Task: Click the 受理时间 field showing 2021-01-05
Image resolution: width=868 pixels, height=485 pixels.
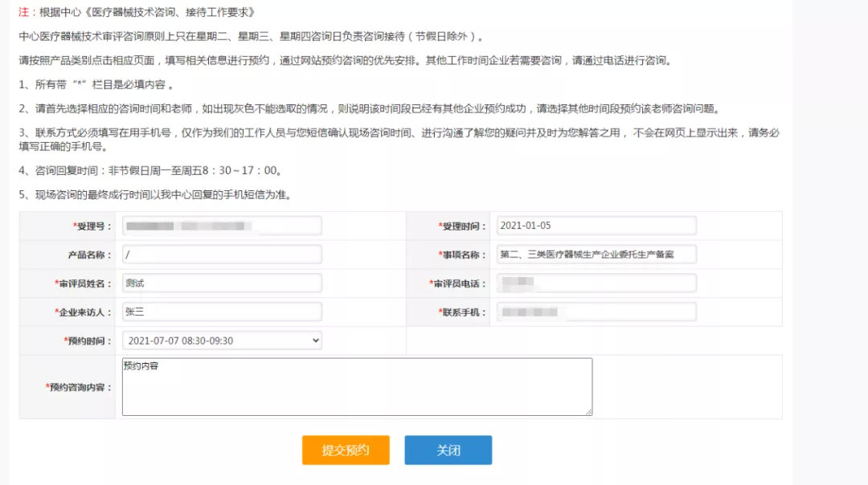Action: click(596, 226)
